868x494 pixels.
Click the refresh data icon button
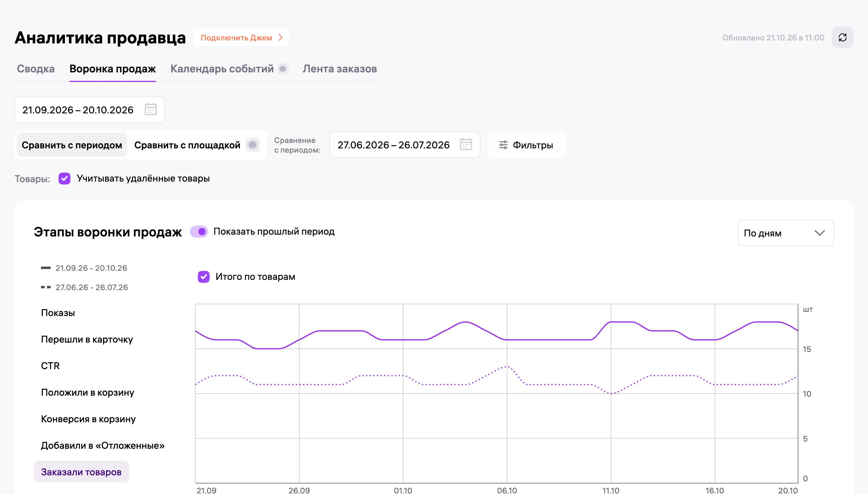click(x=842, y=37)
